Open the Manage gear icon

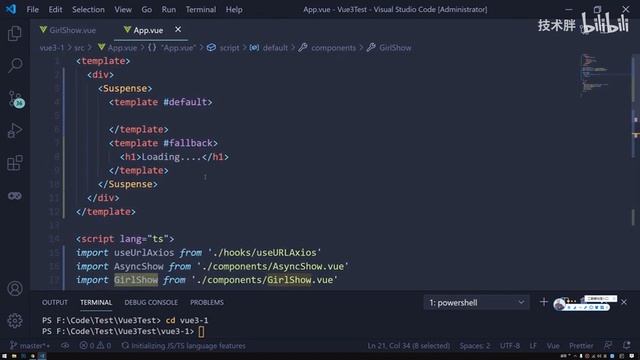[x=15, y=320]
